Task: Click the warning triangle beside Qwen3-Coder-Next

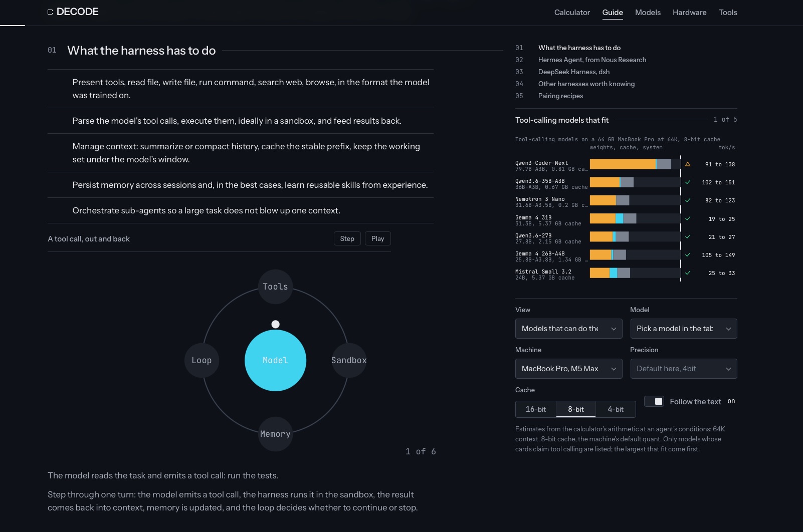Action: [688, 164]
